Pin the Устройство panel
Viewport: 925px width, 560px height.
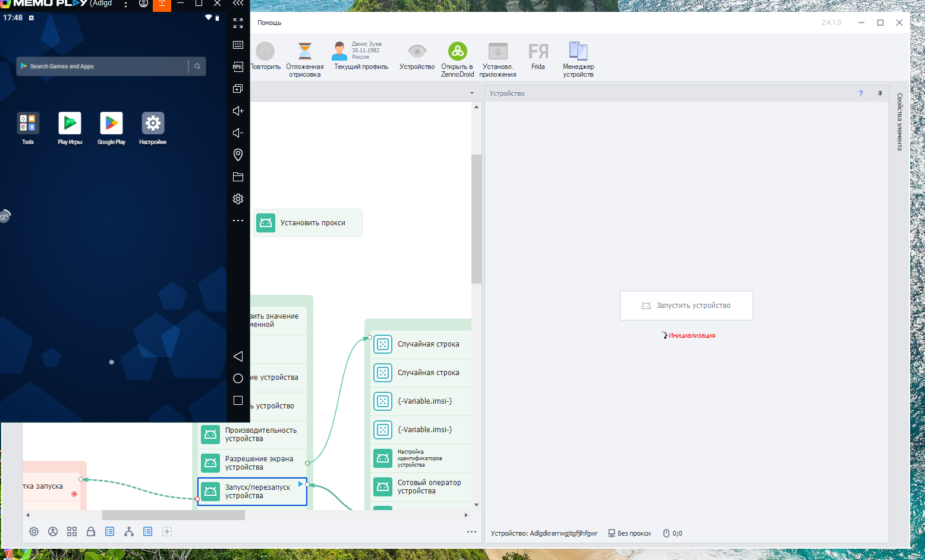pos(880,93)
